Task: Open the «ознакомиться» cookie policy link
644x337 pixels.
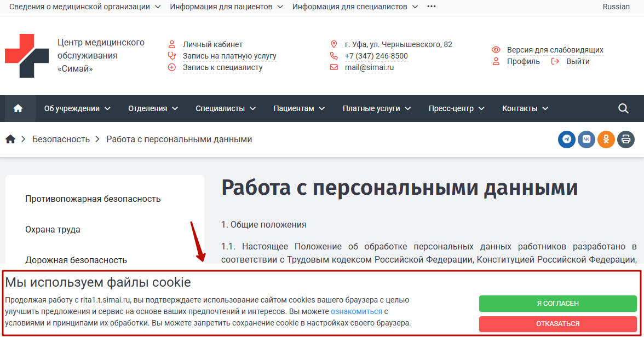Action: (356, 311)
